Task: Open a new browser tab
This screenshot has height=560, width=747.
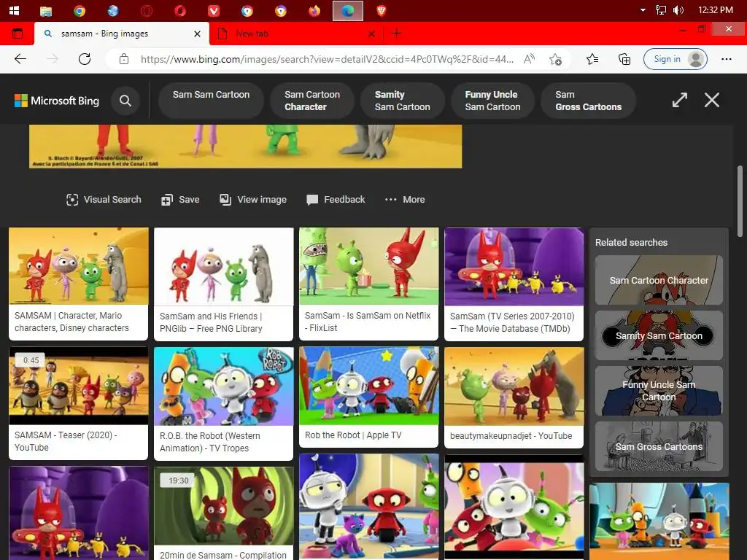Action: pyautogui.click(x=396, y=34)
